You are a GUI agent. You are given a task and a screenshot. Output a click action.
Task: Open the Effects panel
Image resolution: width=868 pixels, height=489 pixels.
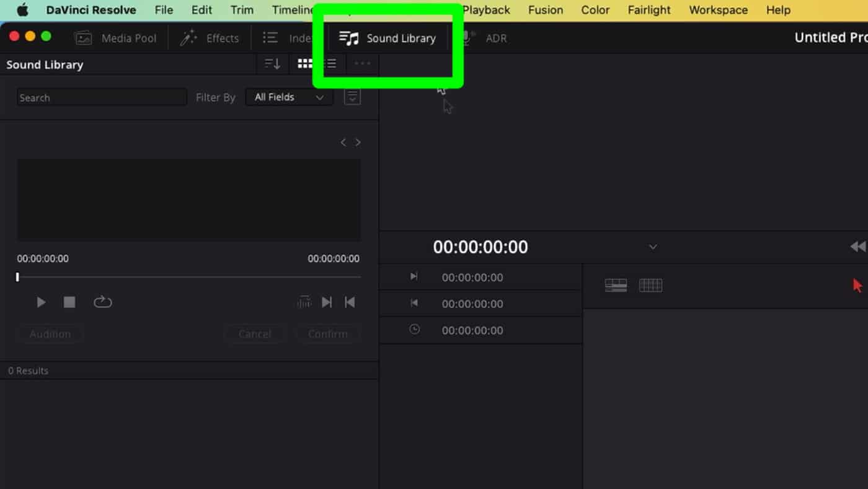[210, 38]
